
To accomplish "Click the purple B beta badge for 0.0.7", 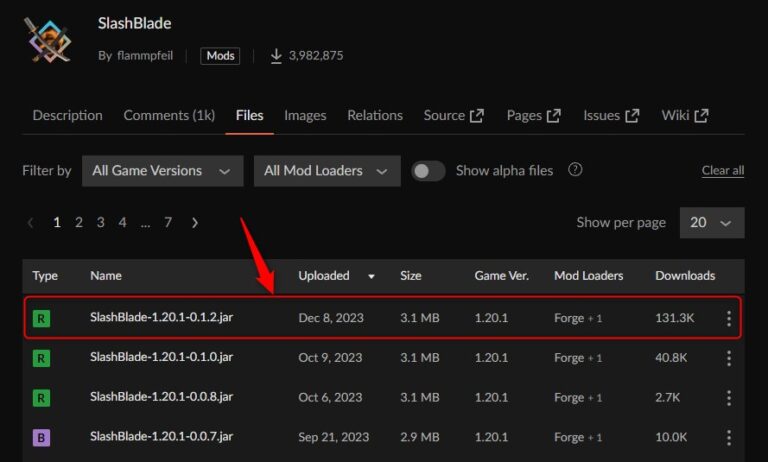I will 41,437.
